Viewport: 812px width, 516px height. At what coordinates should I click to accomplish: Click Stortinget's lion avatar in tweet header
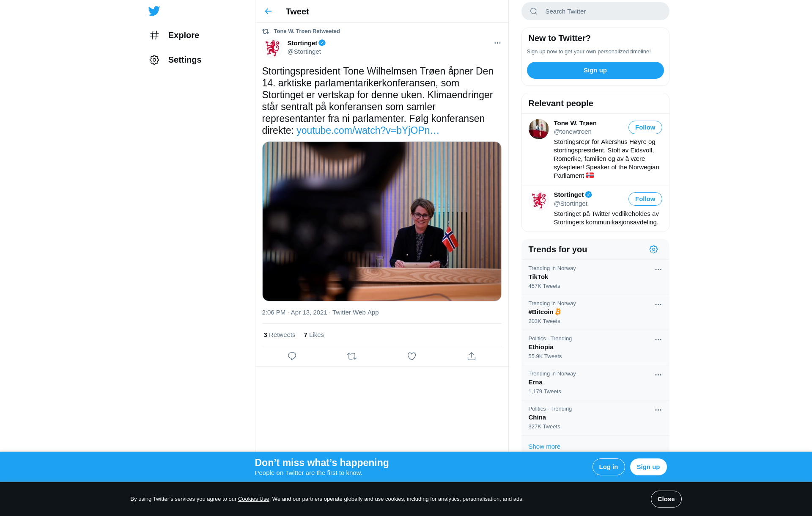coord(273,48)
